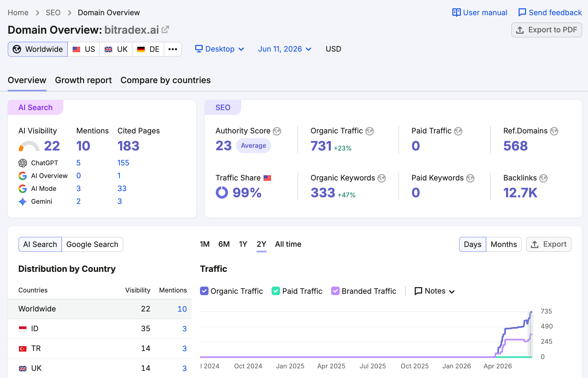The width and height of the screenshot is (588, 378).
Task: Toggle the Organic Traffic checkbox
Action: point(204,291)
